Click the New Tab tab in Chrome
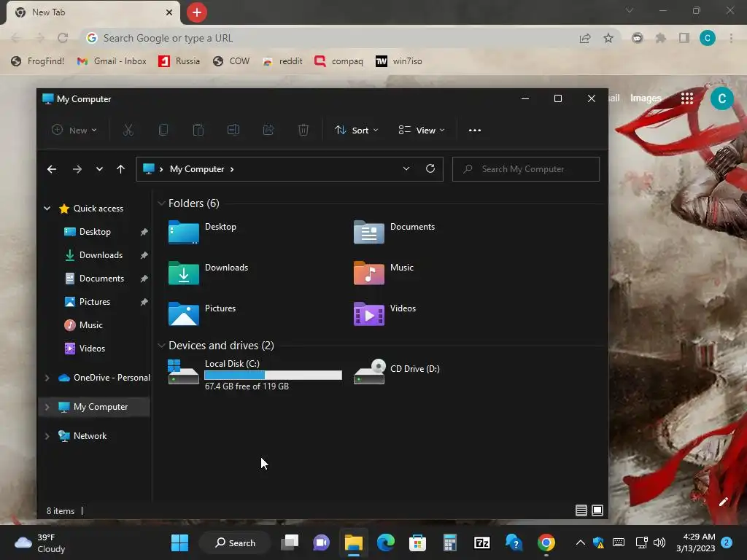The width and height of the screenshot is (747, 560). pos(93,12)
